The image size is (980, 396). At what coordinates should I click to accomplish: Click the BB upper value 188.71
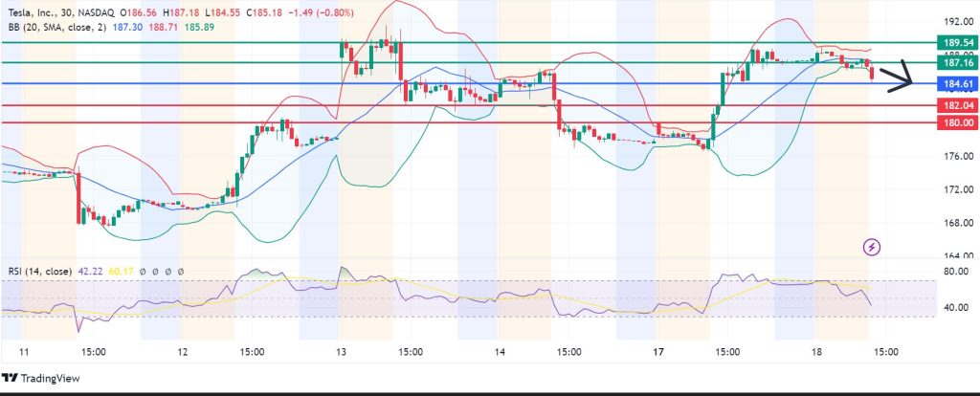[x=163, y=28]
